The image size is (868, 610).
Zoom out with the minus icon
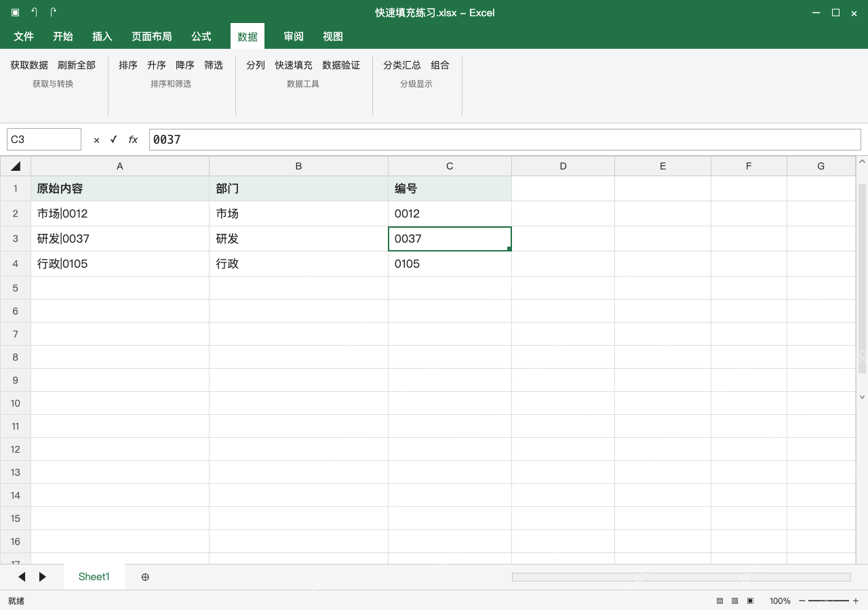coord(802,601)
